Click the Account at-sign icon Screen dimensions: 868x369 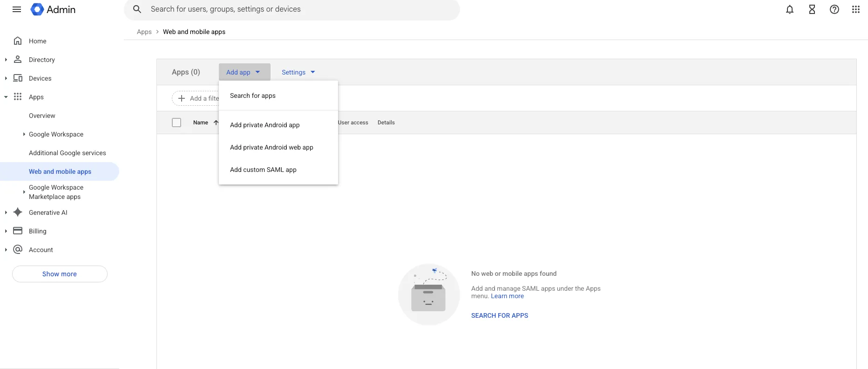coord(18,249)
